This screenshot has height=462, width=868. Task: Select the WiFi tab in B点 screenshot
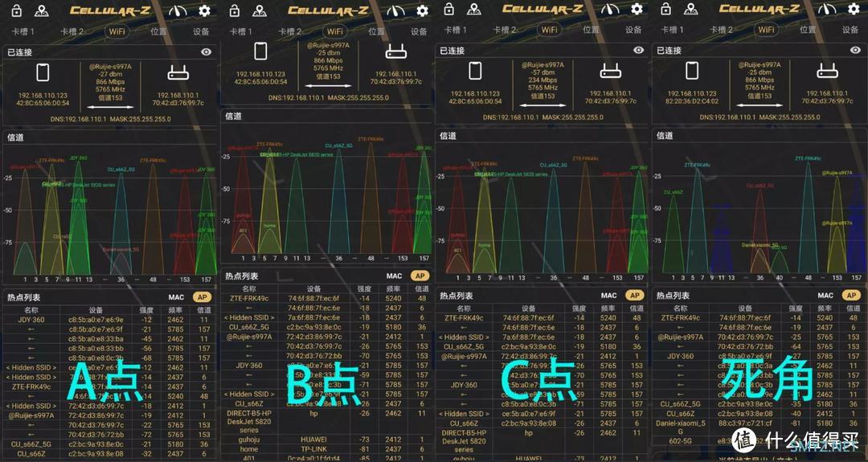(335, 31)
